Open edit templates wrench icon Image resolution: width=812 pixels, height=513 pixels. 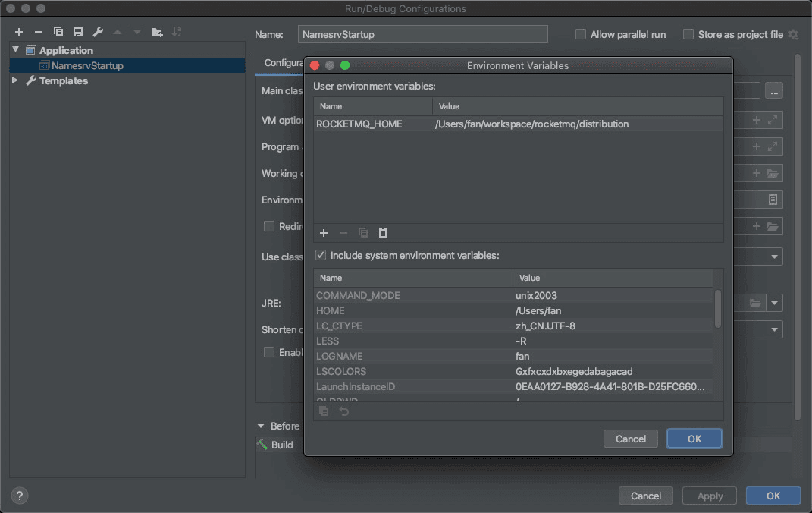[98, 32]
